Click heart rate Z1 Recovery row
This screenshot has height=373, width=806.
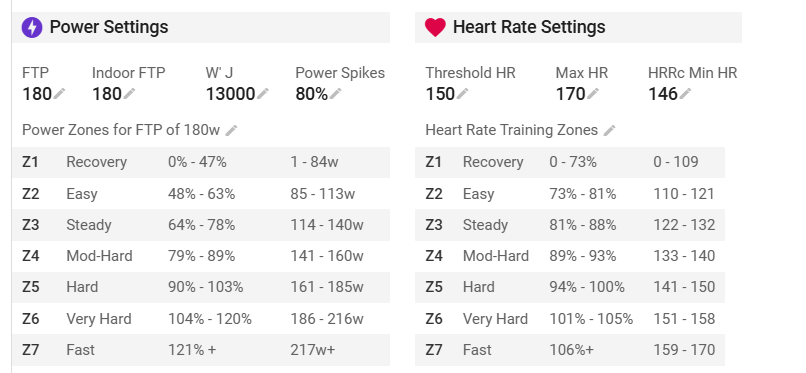tap(570, 162)
